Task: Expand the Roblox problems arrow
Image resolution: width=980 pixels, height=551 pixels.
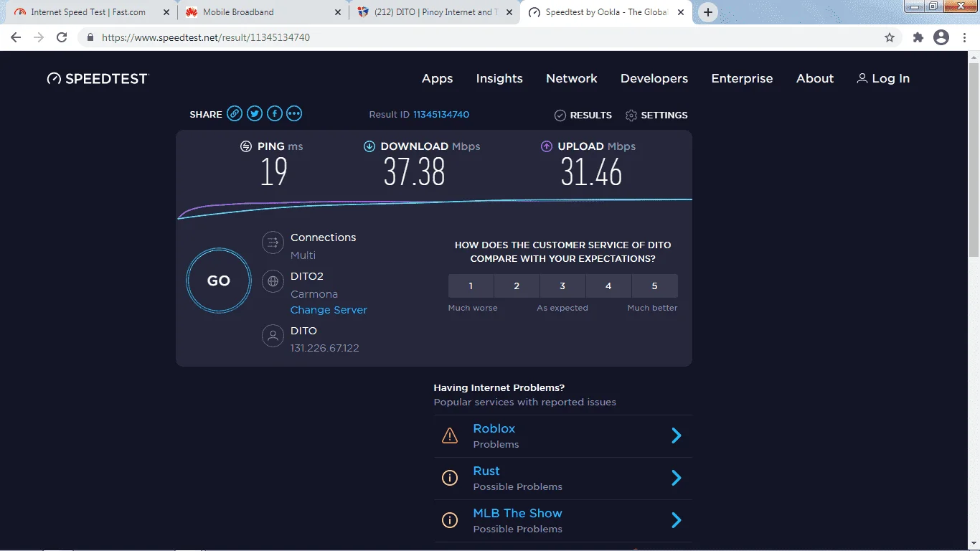Action: pyautogui.click(x=676, y=435)
